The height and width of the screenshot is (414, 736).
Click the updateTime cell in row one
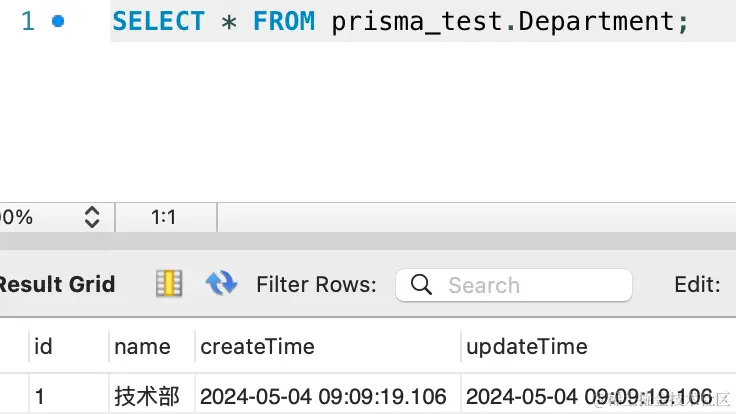pos(588,396)
